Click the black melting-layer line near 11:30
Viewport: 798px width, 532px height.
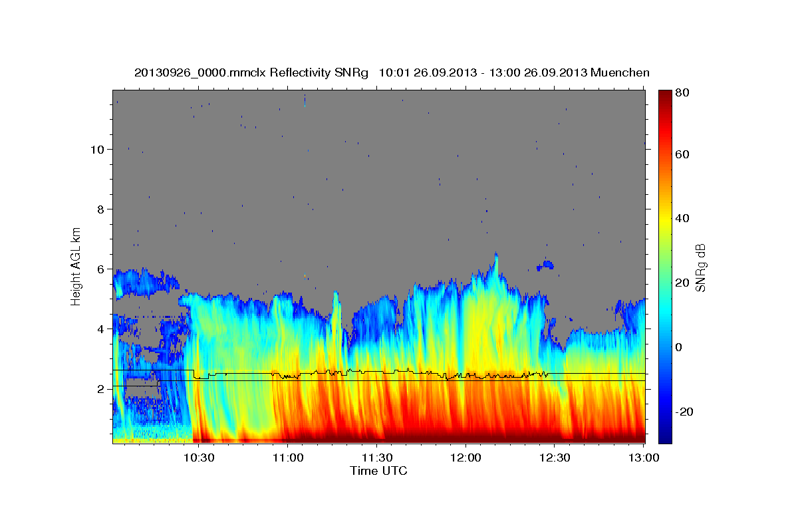click(376, 371)
